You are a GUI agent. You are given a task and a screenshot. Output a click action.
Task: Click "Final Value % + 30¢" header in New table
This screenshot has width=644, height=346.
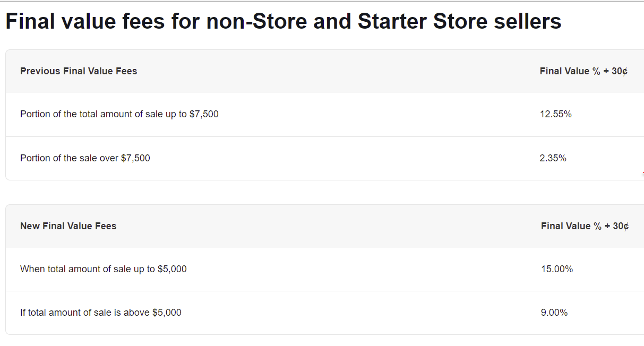click(x=585, y=226)
